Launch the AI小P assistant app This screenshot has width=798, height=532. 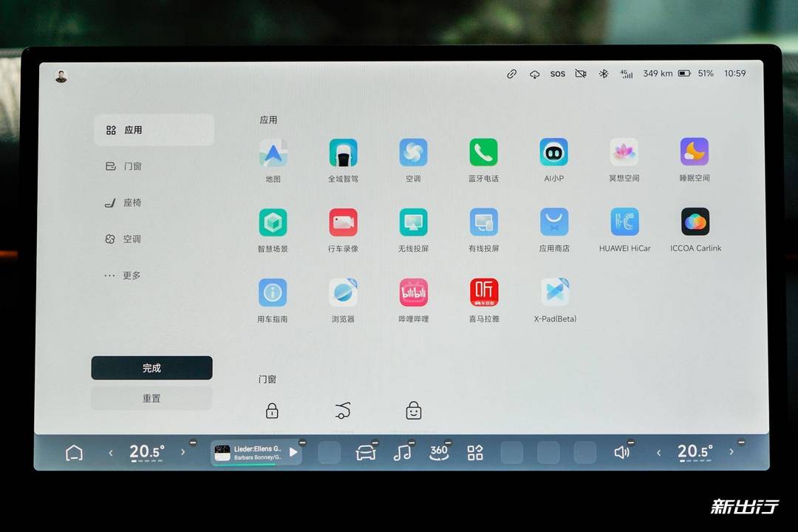(553, 152)
